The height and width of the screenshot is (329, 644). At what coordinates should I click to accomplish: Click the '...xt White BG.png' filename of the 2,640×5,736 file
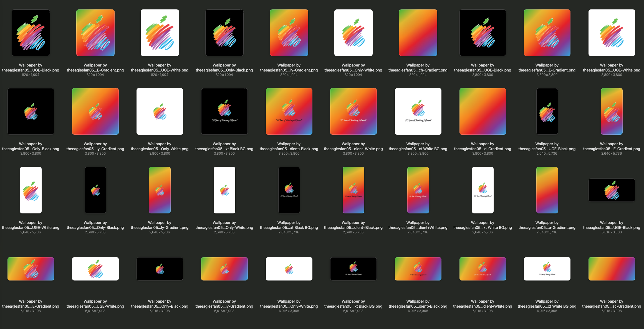point(483,228)
